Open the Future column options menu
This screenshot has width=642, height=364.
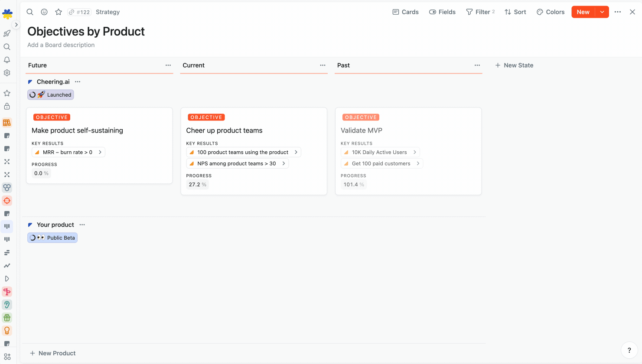pyautogui.click(x=168, y=65)
